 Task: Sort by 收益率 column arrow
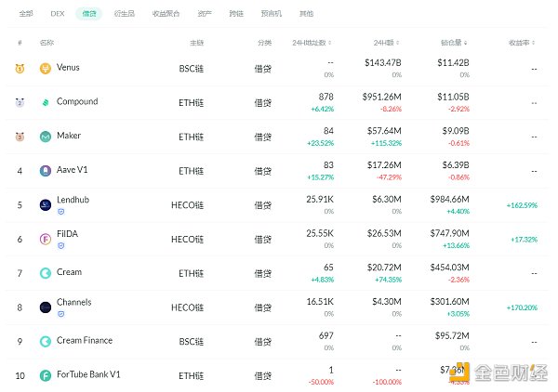click(x=534, y=44)
